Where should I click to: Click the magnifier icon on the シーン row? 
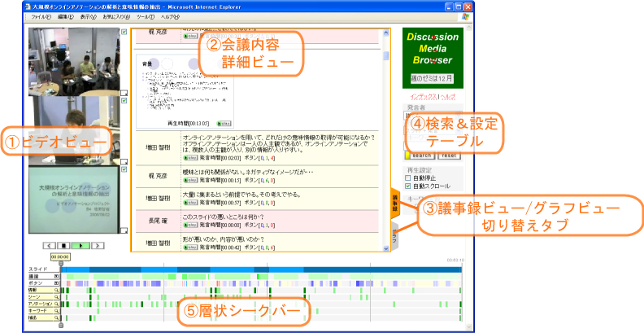click(x=57, y=297)
